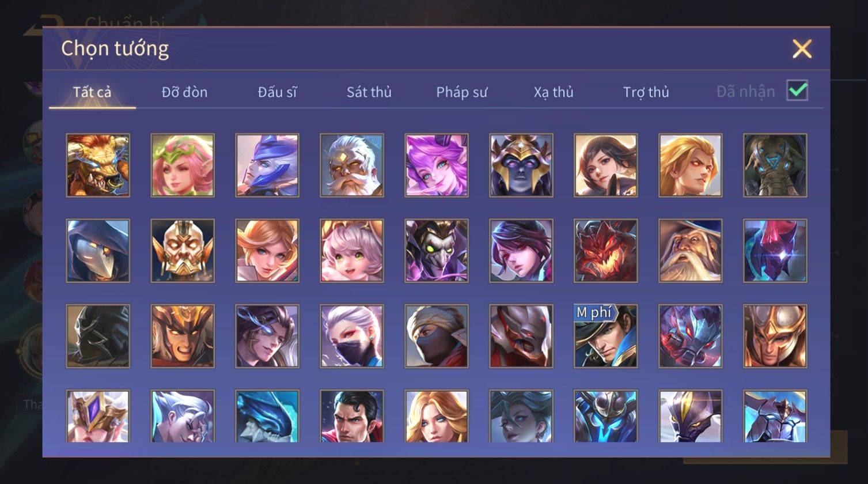
Task: Switch to the Đỡ đòn tab
Action: coord(184,92)
